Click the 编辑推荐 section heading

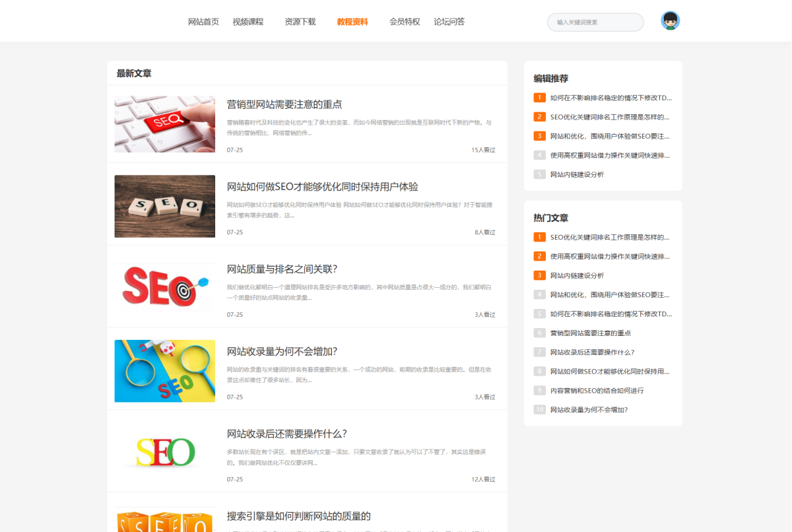point(551,79)
